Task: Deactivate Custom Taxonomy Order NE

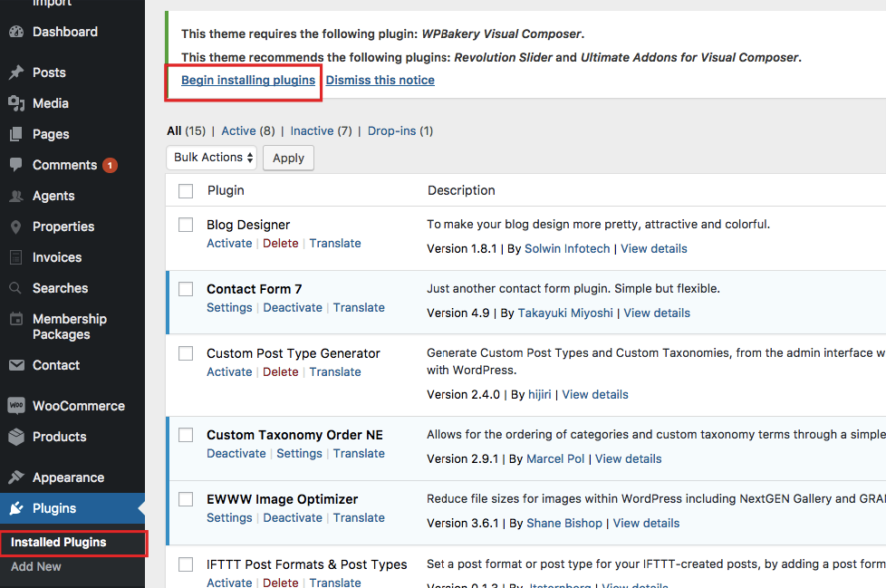Action: coord(236,453)
